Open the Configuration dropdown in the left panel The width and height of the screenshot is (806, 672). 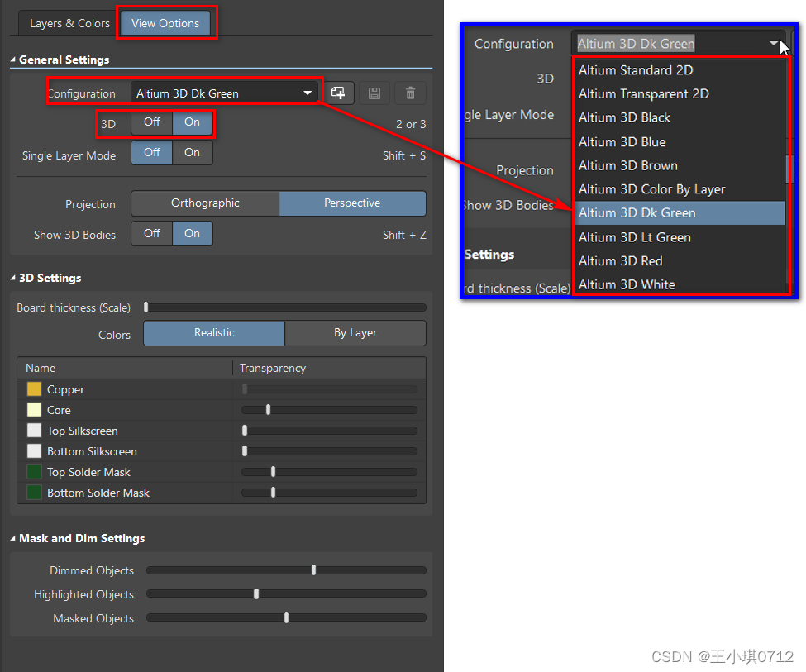tap(224, 93)
